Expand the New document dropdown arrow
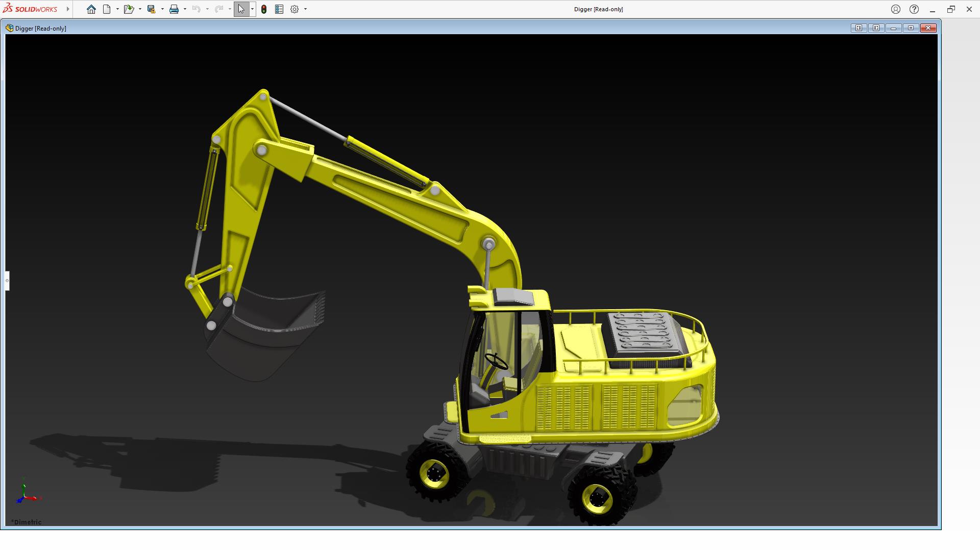980x550 pixels. tap(117, 9)
